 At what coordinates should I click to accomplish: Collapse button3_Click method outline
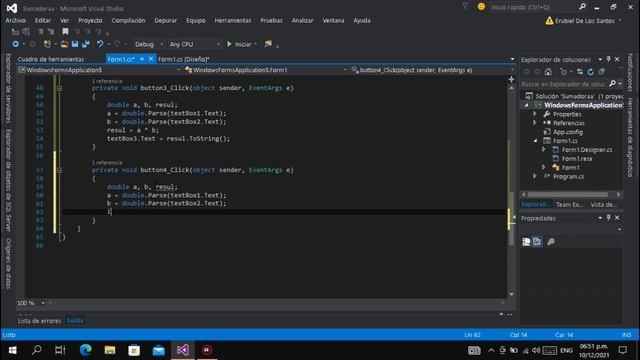[60, 88]
